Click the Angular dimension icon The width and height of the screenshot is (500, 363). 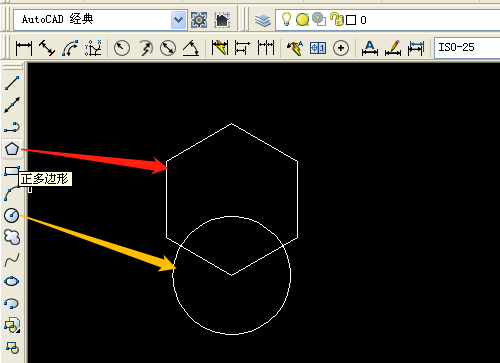pyautogui.click(x=191, y=48)
